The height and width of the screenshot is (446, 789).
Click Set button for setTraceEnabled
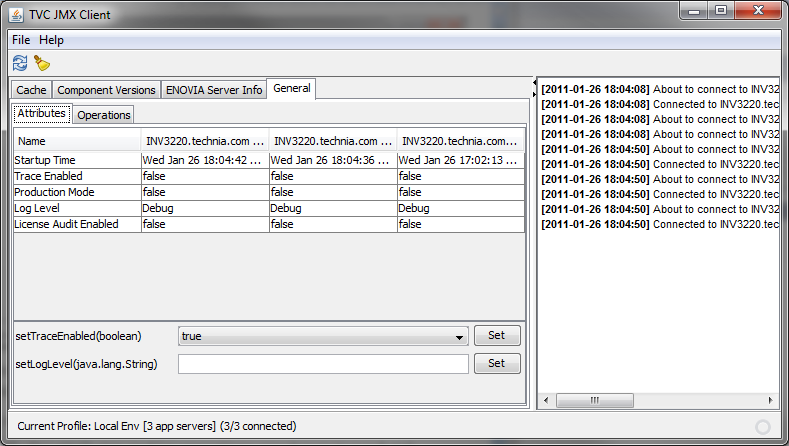click(x=497, y=336)
